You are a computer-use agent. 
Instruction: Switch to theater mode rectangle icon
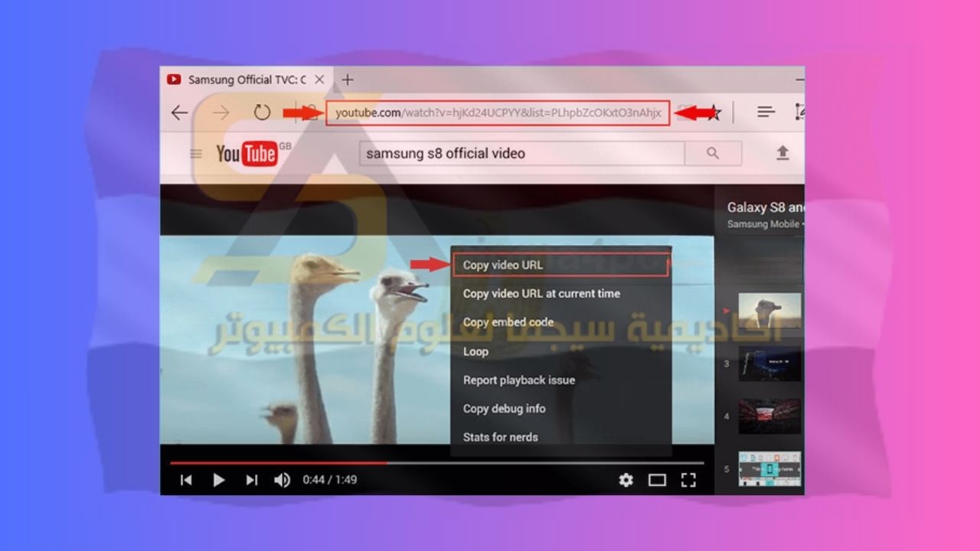coord(657,480)
